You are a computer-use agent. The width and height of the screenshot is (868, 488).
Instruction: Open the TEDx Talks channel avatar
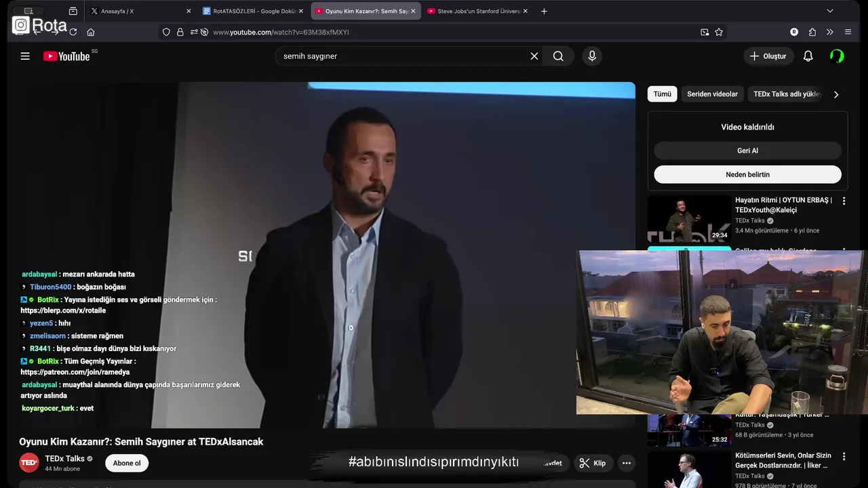[x=29, y=463]
